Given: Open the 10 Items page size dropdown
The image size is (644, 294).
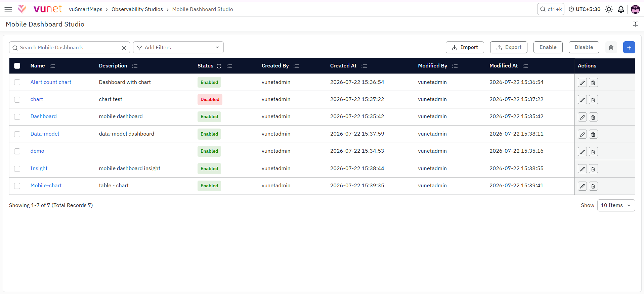Looking at the screenshot, I should coord(616,205).
